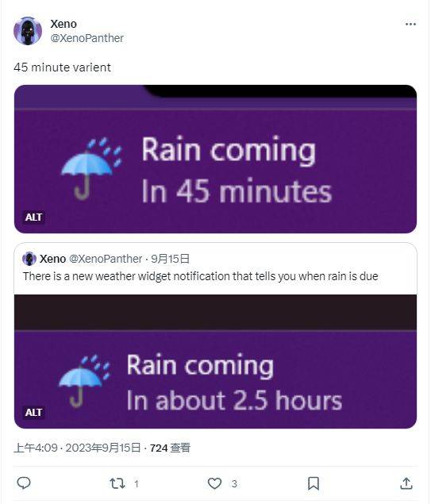Click the share upload icon
Viewport: 431px width, 504px height.
[x=406, y=483]
